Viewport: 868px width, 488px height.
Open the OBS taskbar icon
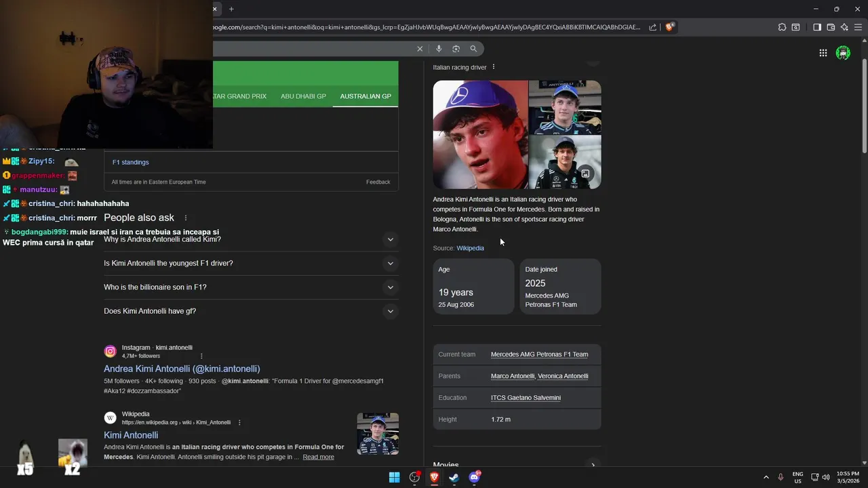pyautogui.click(x=414, y=477)
